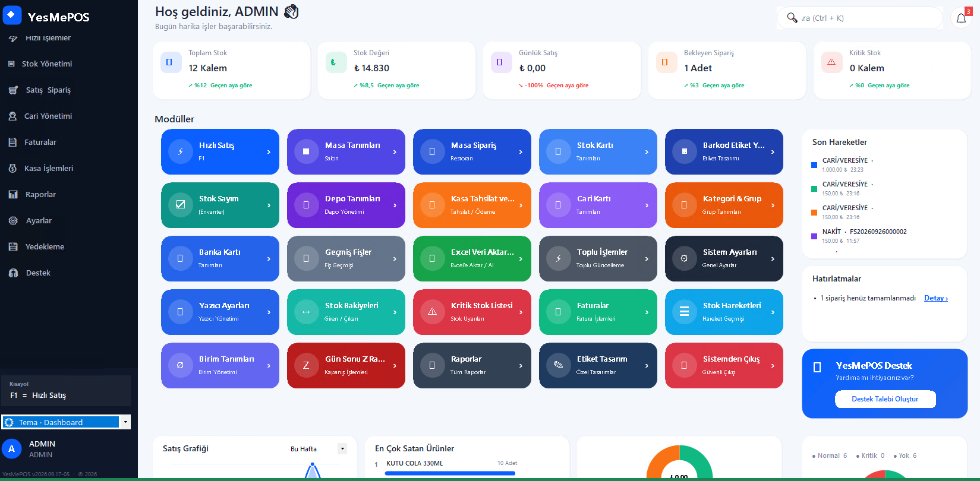This screenshot has width=980, height=481.
Task: Click the Gün Sonu Z icon
Action: [306, 366]
